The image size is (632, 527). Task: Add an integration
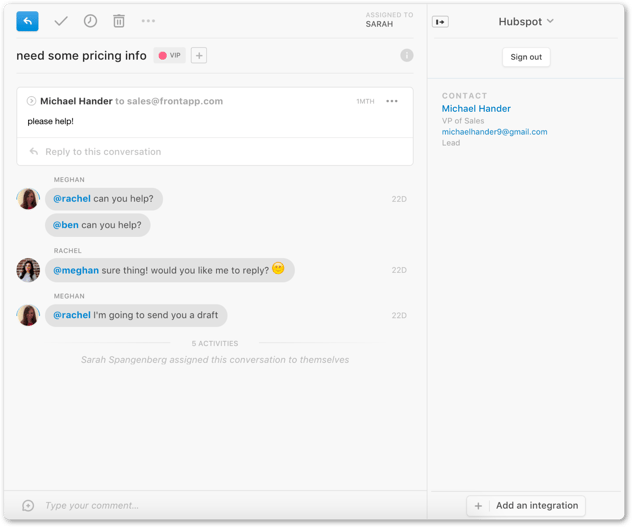[x=526, y=506]
